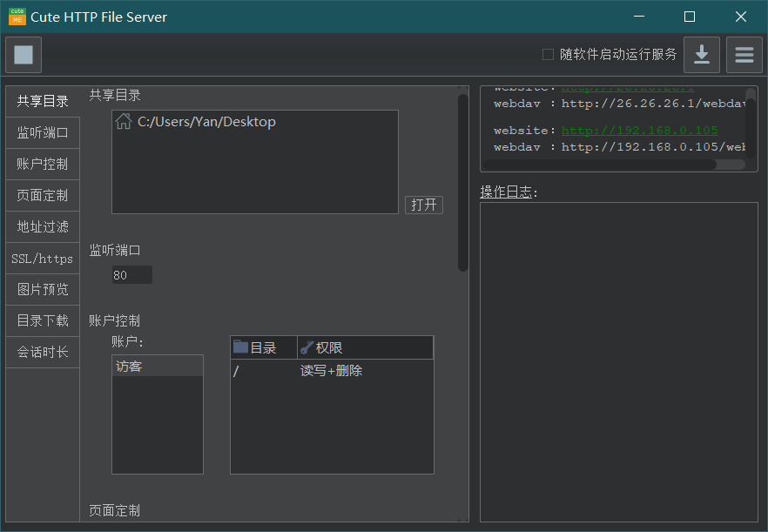This screenshot has width=768, height=532.
Task: Click the 权限 column header
Action: coord(366,347)
